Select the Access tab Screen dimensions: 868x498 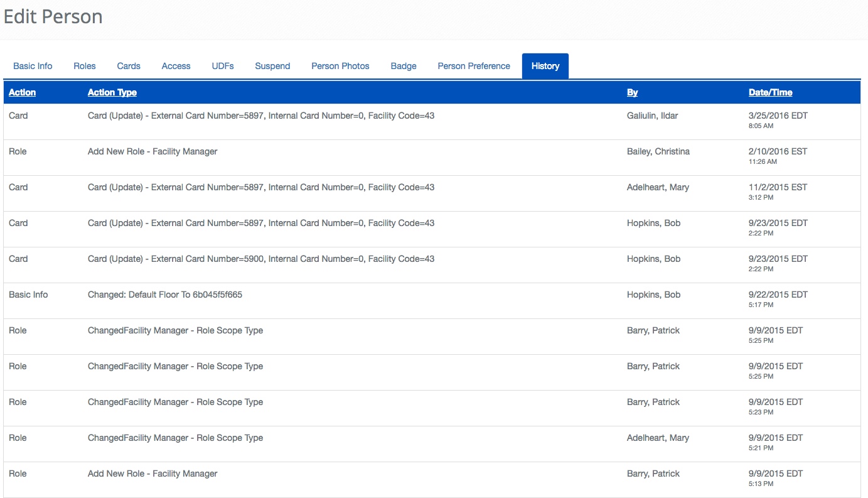coord(176,66)
